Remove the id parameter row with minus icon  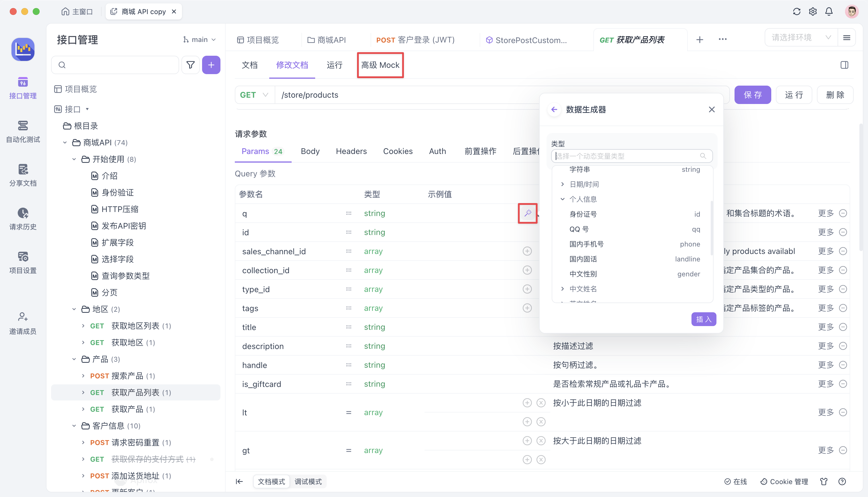(x=843, y=232)
